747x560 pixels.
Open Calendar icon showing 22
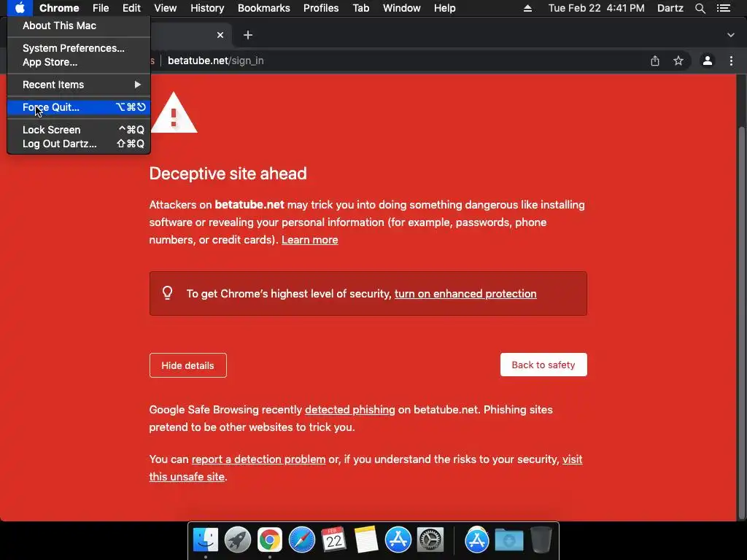coord(333,540)
